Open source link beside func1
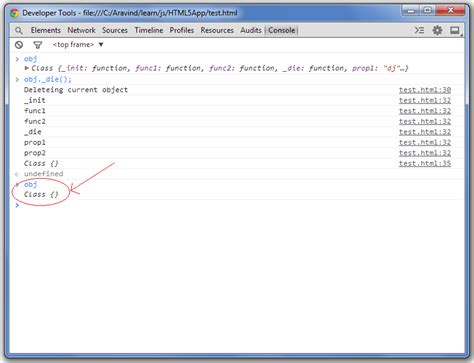This screenshot has width=474, height=363. click(x=425, y=111)
